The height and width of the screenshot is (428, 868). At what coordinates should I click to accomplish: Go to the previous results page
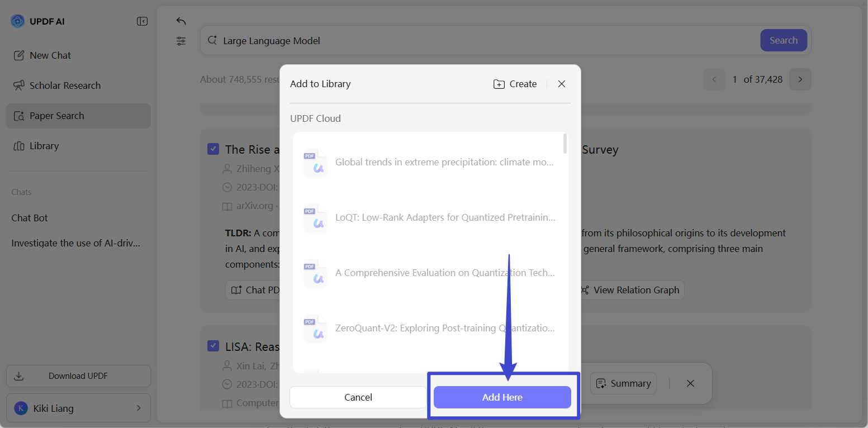(x=714, y=79)
